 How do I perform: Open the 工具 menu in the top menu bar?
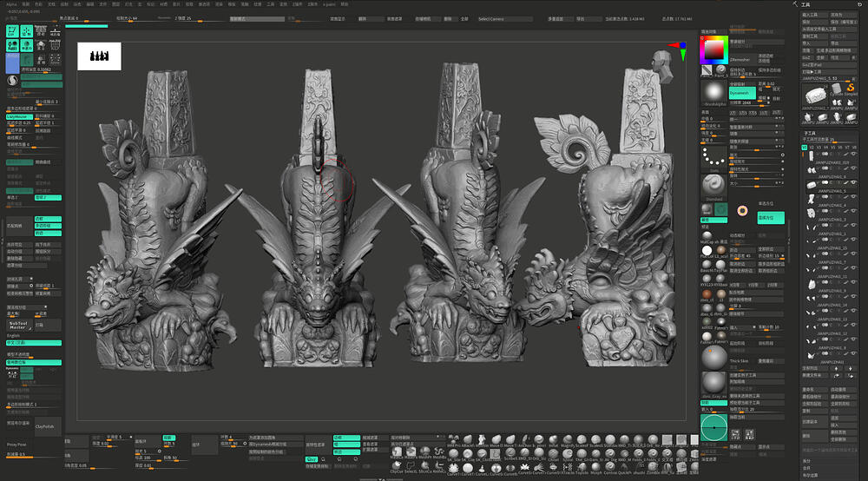tap(272, 3)
